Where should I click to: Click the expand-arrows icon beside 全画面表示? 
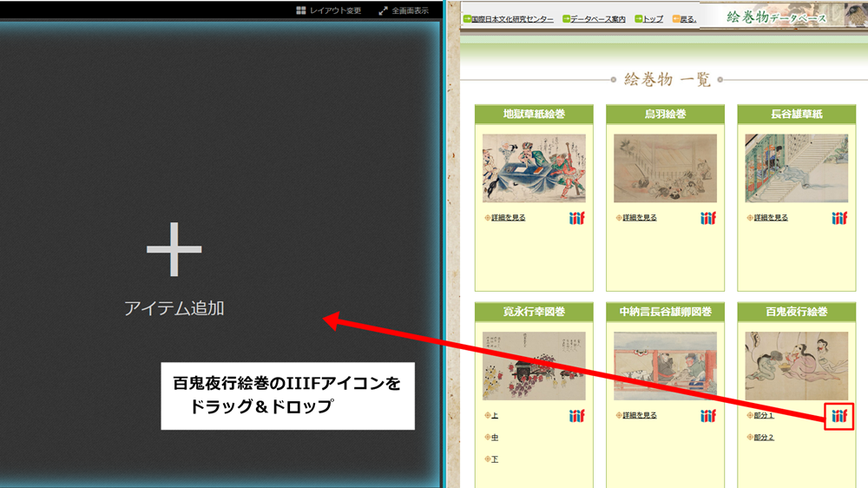(x=383, y=10)
